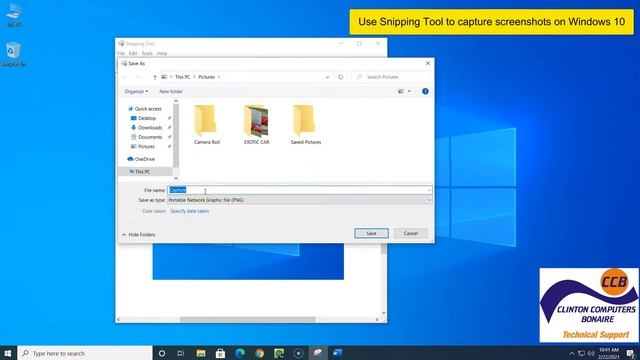Select the EXOTIC CAR folder
640x360 pixels.
tap(256, 124)
